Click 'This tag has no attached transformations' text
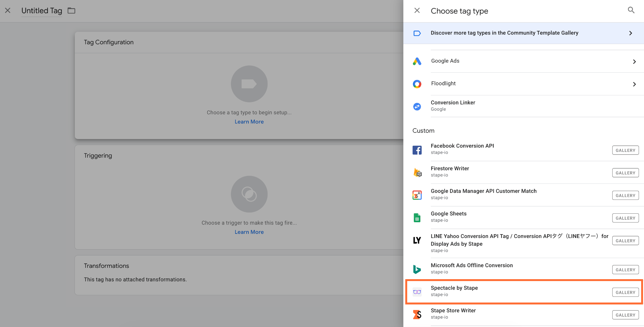644x327 pixels. point(135,279)
